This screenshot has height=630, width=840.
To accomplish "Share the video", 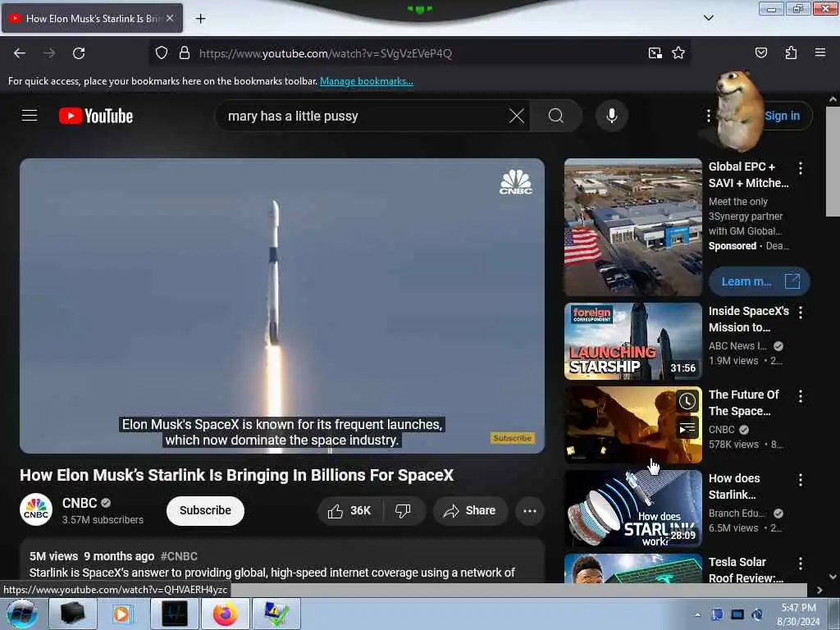I will (x=470, y=511).
